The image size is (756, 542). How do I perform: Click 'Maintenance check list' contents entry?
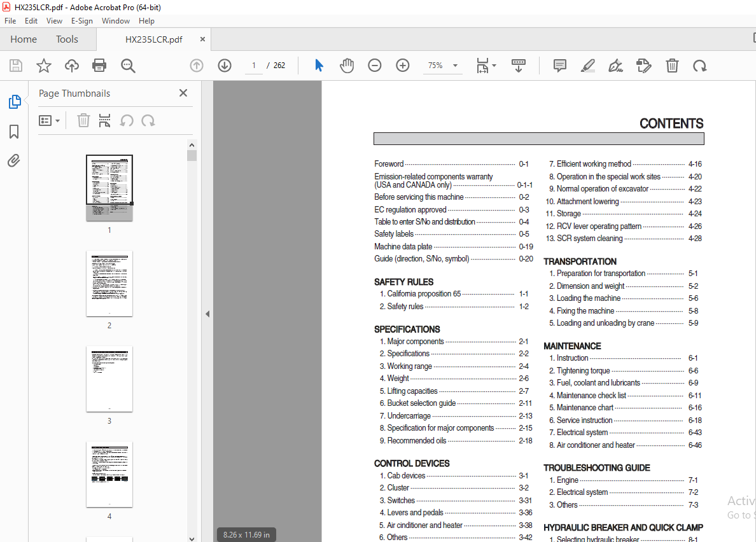(626, 396)
